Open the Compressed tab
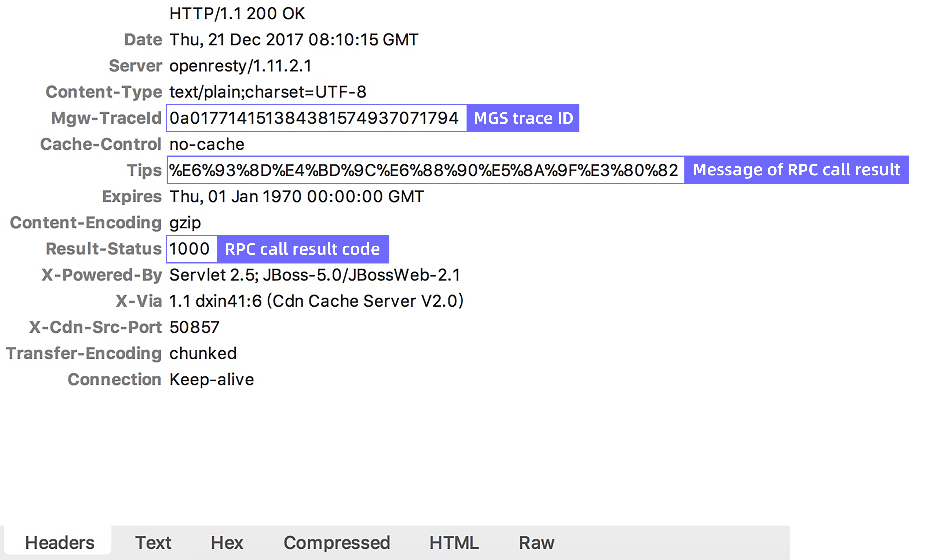Viewport: 938px width, 560px height. [337, 543]
